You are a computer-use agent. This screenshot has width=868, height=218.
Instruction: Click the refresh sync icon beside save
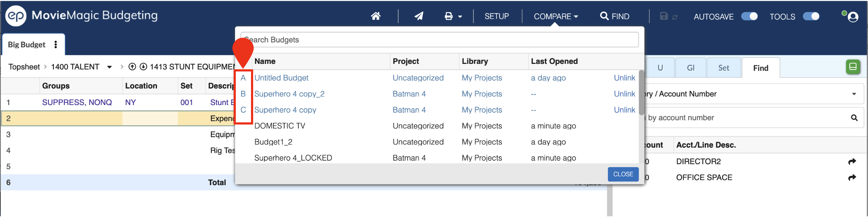point(675,17)
